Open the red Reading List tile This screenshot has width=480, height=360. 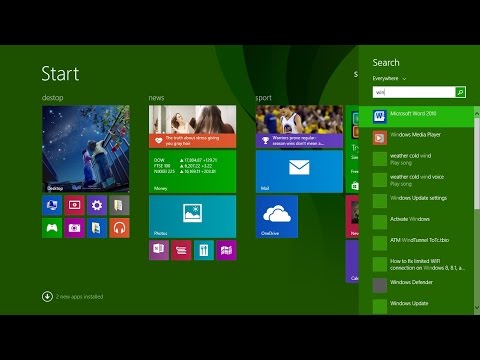(181, 250)
